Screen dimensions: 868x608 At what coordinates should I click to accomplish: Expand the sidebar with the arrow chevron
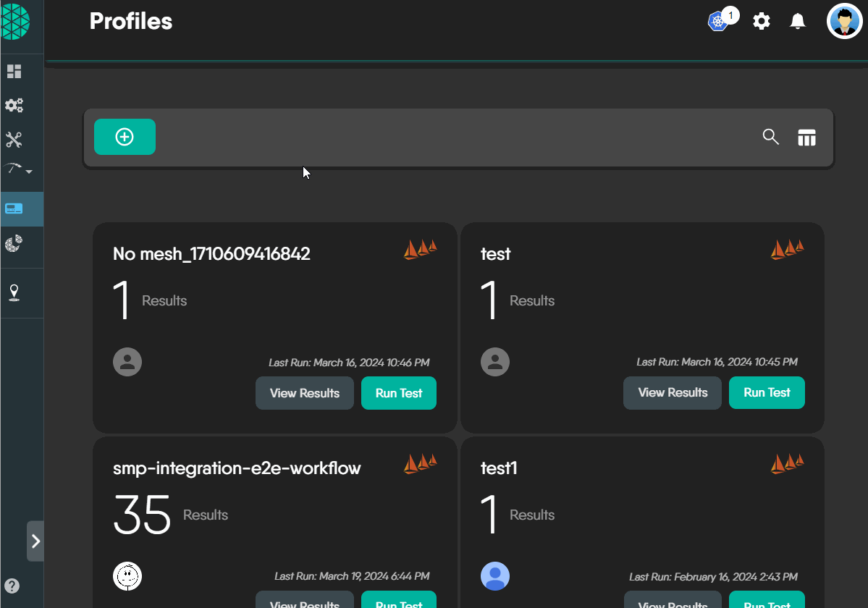(x=35, y=541)
